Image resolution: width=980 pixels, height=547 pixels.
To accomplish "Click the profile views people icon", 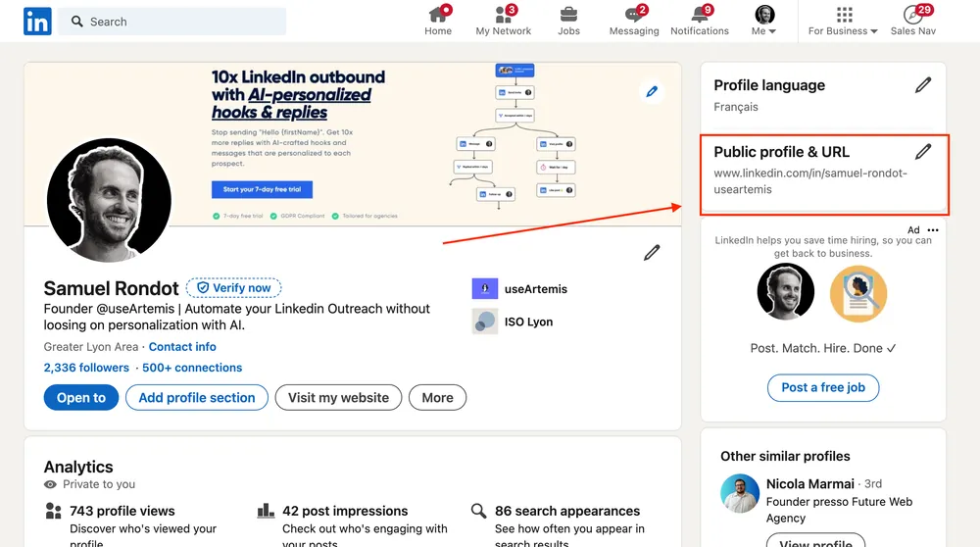I will click(x=54, y=512).
